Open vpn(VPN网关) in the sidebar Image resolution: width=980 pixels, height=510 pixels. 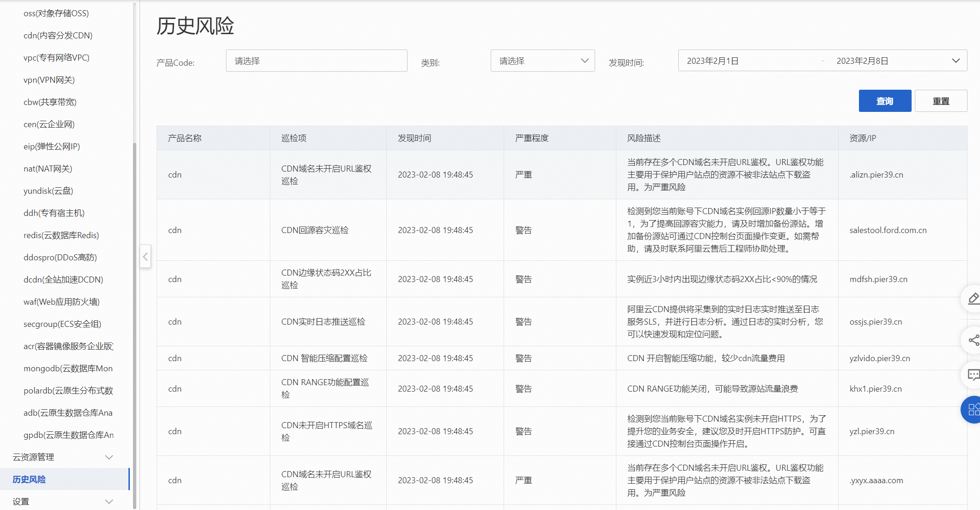coord(49,80)
